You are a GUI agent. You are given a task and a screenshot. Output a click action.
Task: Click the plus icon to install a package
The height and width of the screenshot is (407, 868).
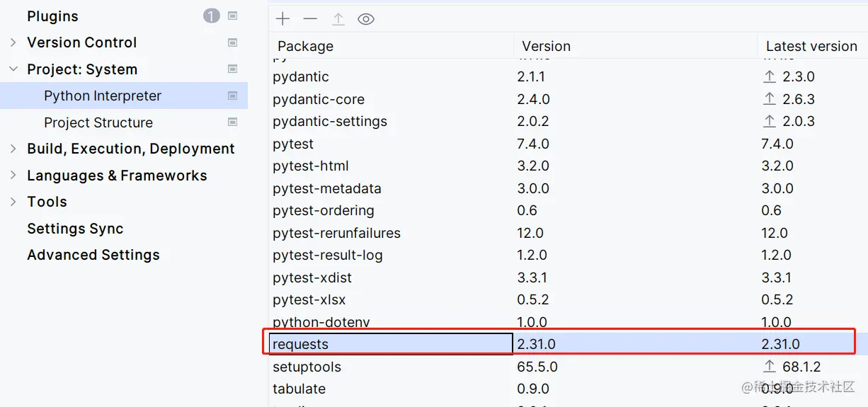point(282,19)
